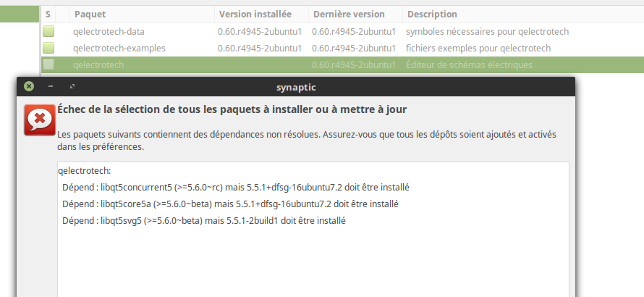This screenshot has width=644, height=297.
Task: Maximize the synaptic dialog window
Action: [x=72, y=86]
